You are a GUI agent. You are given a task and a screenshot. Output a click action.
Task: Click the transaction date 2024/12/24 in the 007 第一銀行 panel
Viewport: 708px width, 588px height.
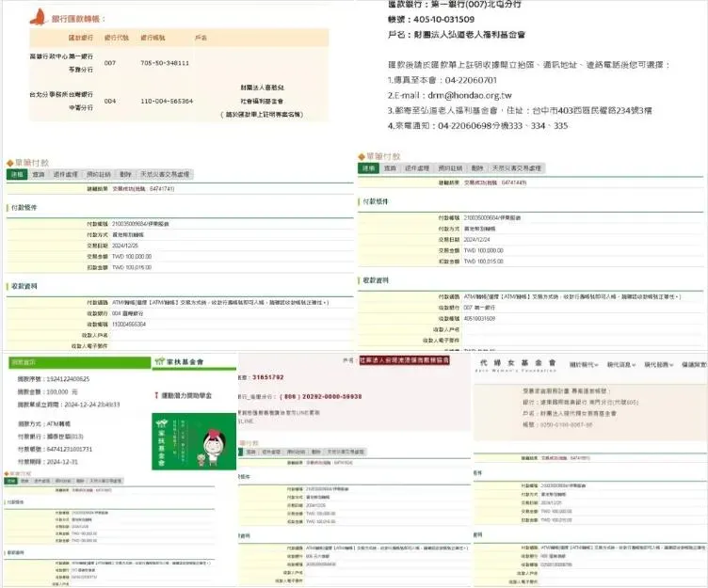tap(476, 240)
